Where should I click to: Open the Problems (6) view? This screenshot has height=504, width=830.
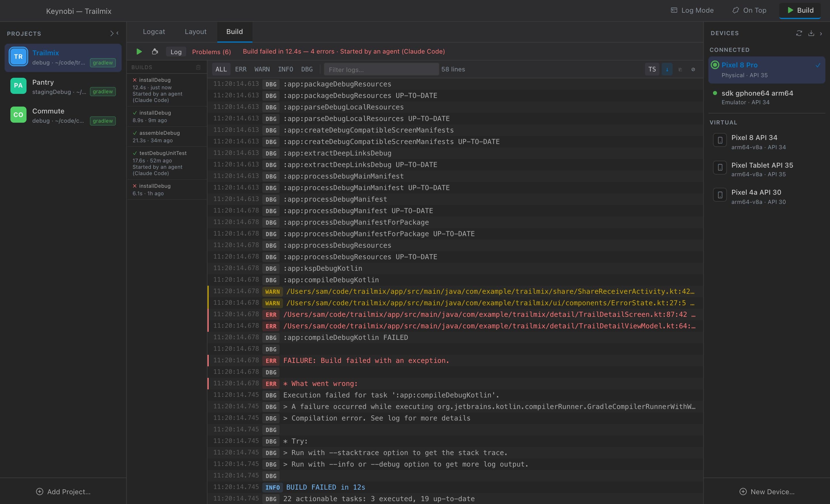click(x=211, y=52)
